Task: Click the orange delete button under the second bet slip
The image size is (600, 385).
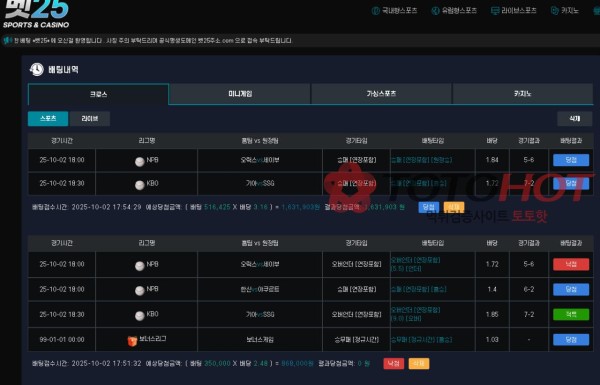Action: pos(419,364)
